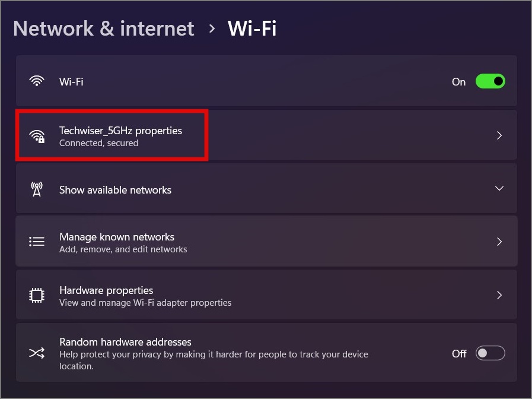532x399 pixels.
Task: Open Manage known networks
Action: tap(117, 237)
